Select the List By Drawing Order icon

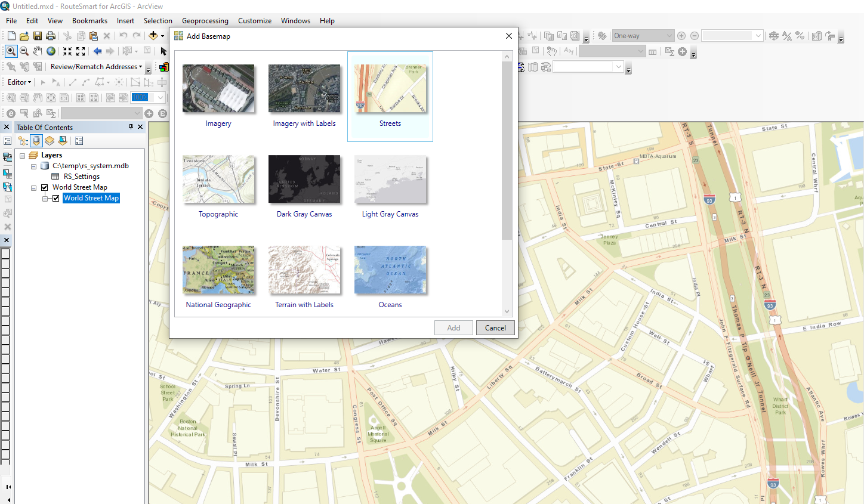pos(23,141)
